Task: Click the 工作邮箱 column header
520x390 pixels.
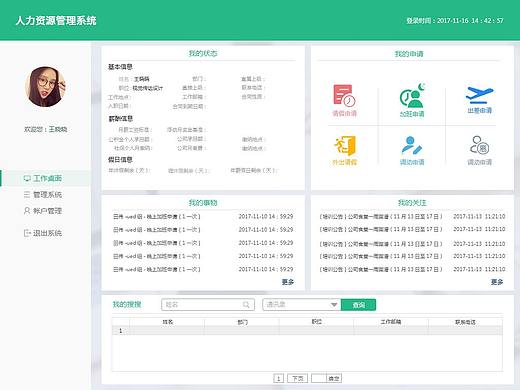Action: click(391, 322)
